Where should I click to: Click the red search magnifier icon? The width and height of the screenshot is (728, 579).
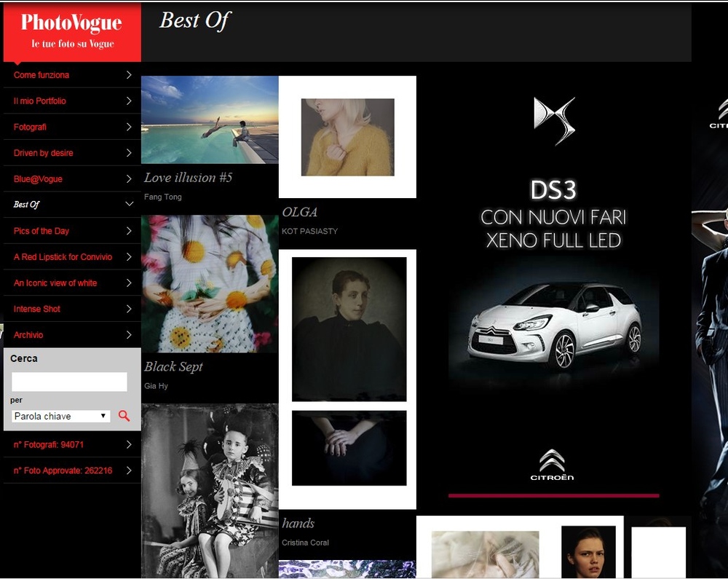coord(124,416)
